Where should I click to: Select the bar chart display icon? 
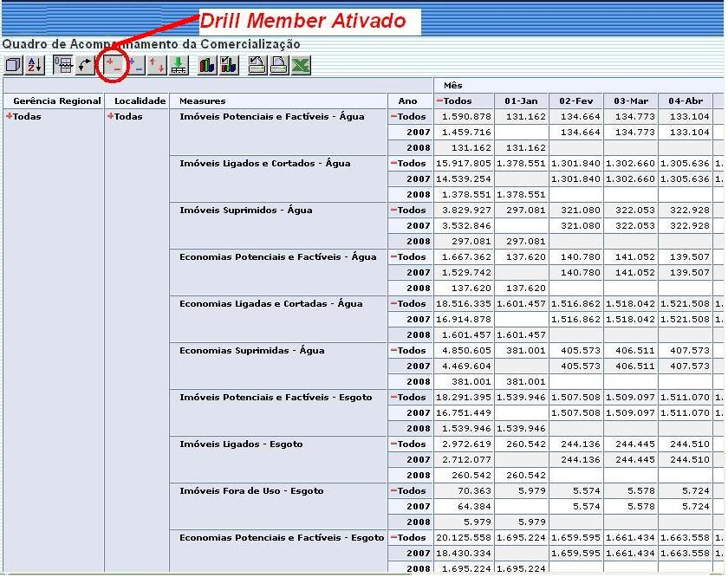point(206,65)
